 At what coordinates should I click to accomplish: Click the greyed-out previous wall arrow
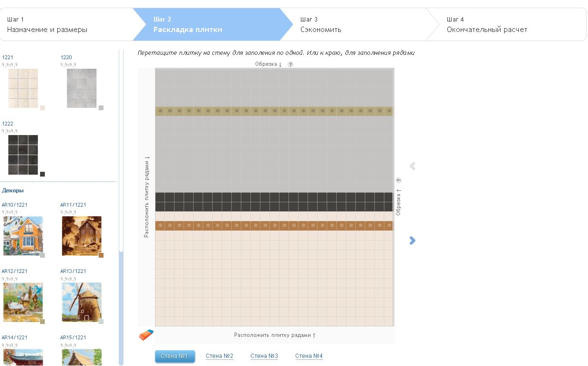(x=413, y=166)
